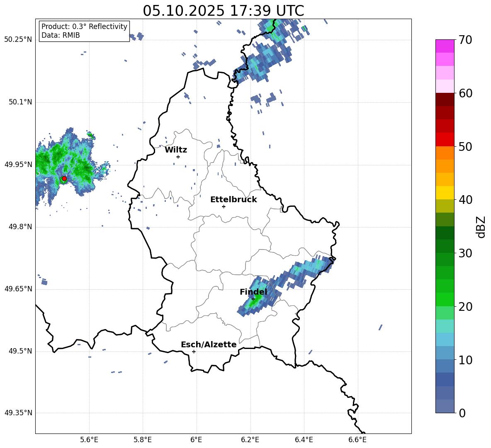Click the 49.95°N latitude label
491x448 pixels.
click(18, 165)
